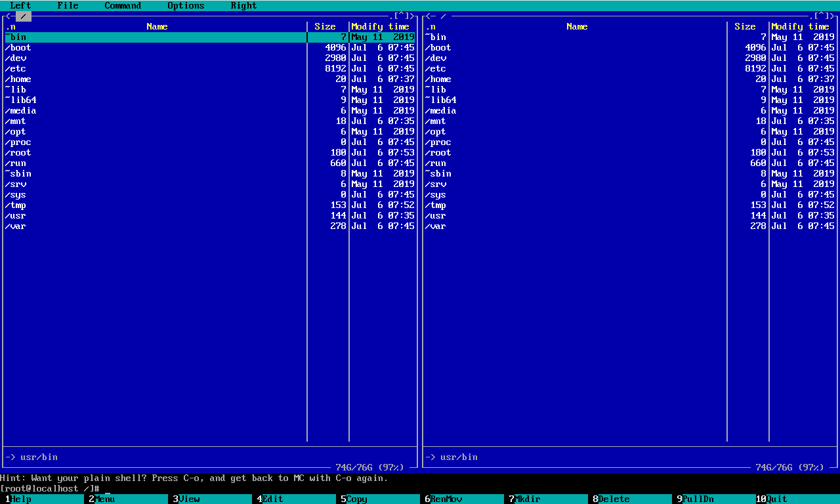840x504 pixels.
Task: Open the Options menu
Action: [186, 5]
